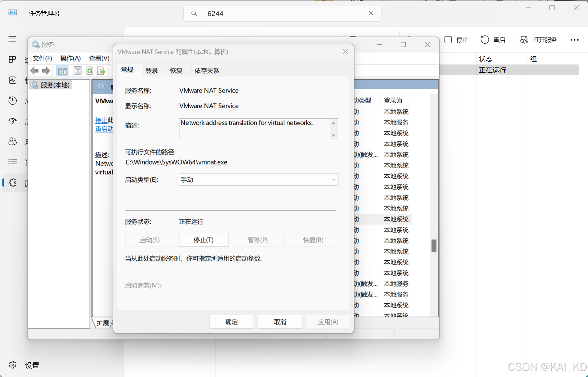Switch to the 常规 tab
This screenshot has width=588, height=377.
(127, 70)
